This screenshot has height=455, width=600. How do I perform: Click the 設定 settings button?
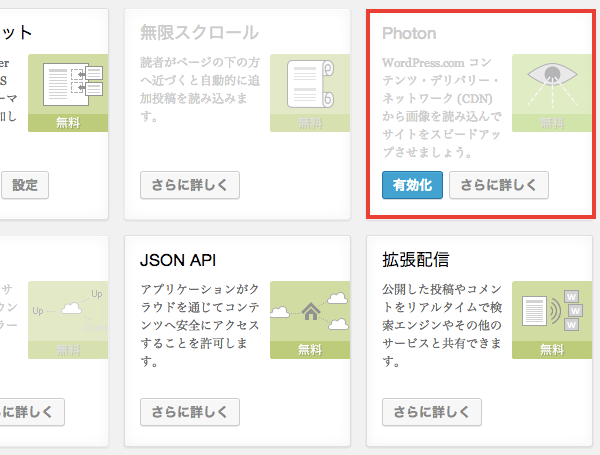tap(25, 185)
